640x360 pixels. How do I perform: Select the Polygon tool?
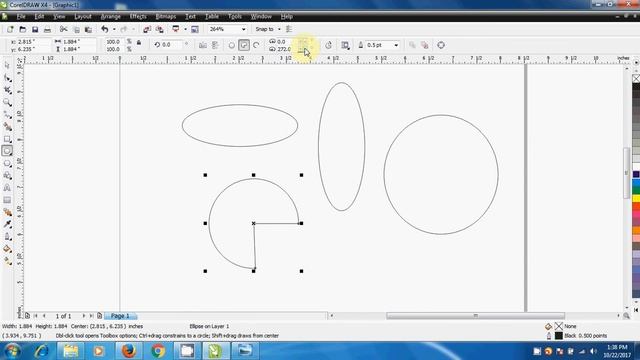7,163
